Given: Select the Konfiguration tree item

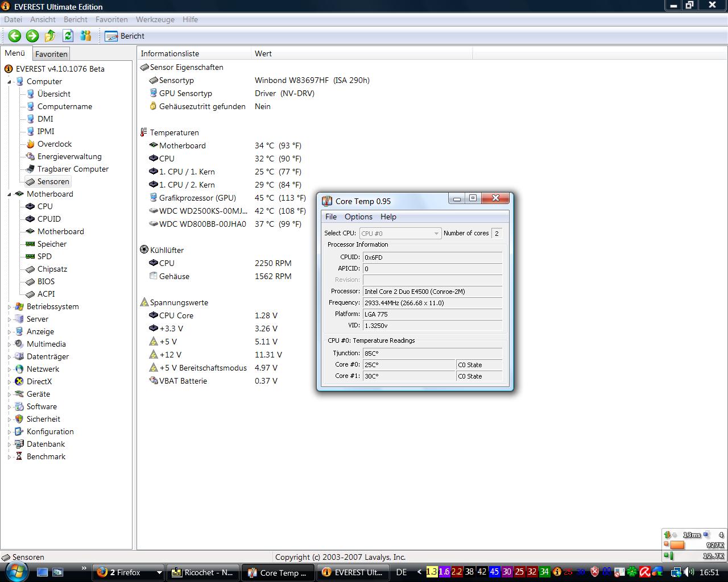Looking at the screenshot, I should (50, 431).
